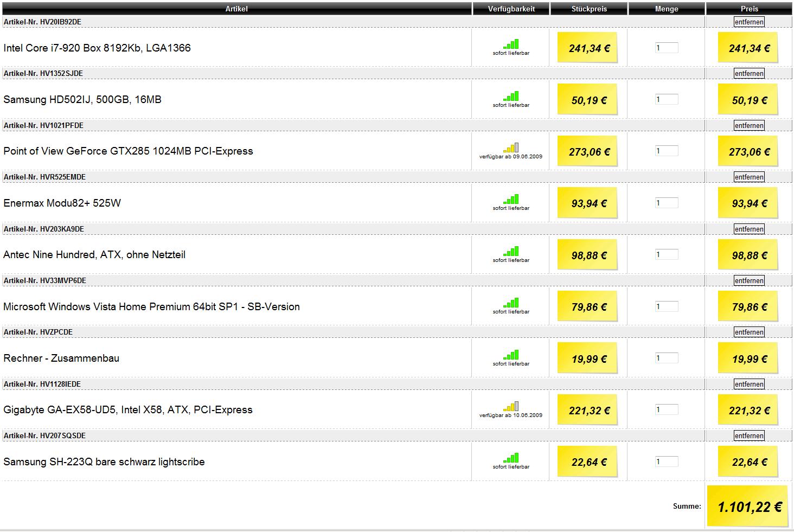Remove article HV33MVP6DE with entfernen
The height and width of the screenshot is (532, 794).
pyautogui.click(x=749, y=280)
